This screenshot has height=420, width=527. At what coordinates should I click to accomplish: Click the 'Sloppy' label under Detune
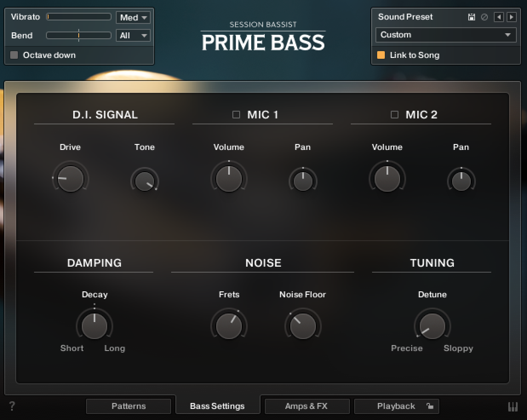point(458,348)
